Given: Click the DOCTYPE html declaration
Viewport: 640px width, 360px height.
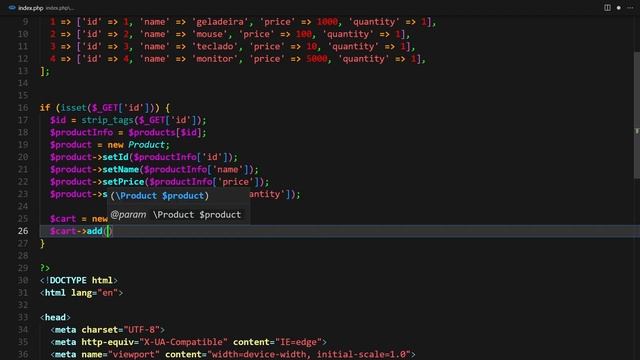Looking at the screenshot, I should (78, 280).
